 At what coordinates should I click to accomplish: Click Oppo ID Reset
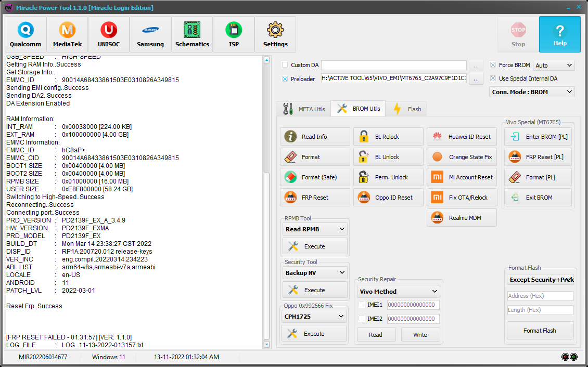point(389,198)
